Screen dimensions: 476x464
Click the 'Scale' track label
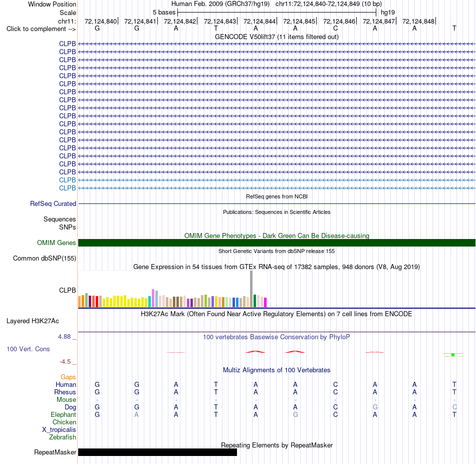[x=68, y=13]
